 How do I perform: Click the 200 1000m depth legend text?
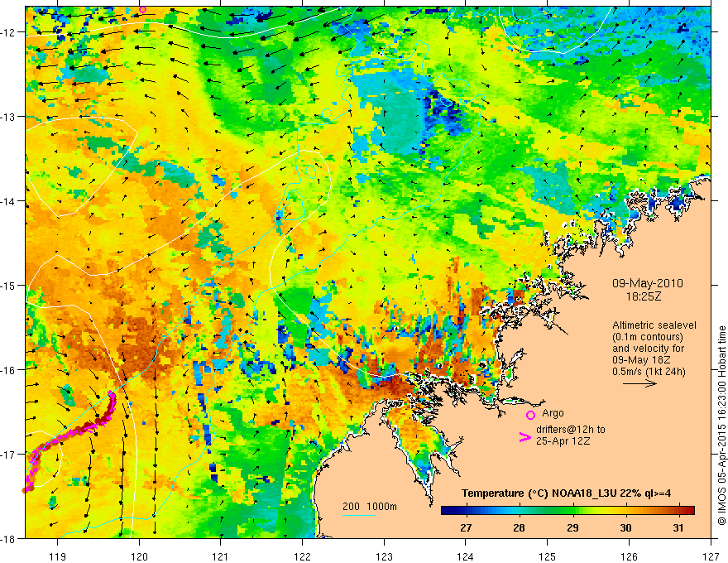(370, 507)
